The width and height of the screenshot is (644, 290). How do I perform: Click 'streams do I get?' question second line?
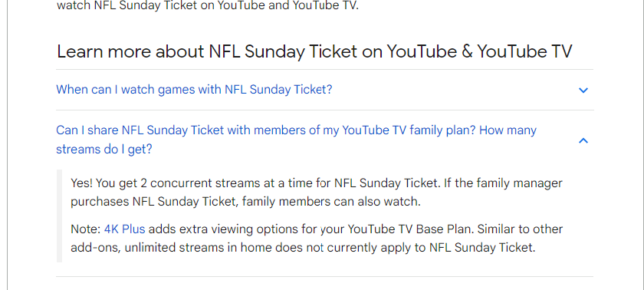104,149
